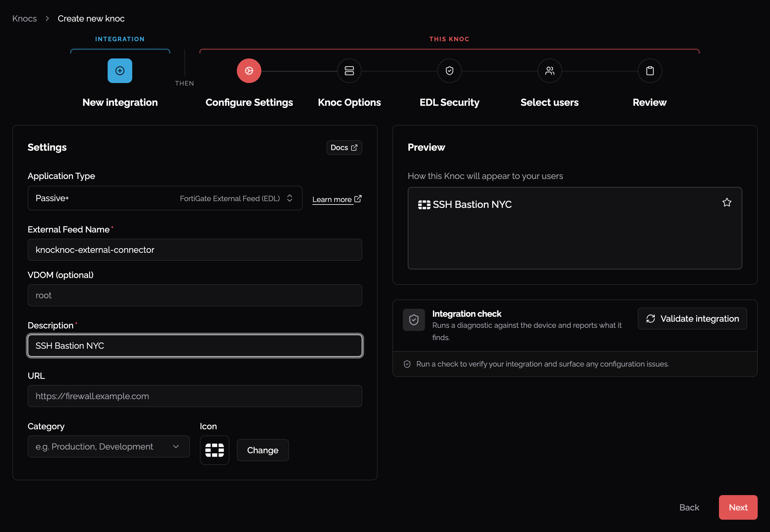The image size is (770, 532).
Task: Select the Configure Settings step label
Action: click(249, 102)
